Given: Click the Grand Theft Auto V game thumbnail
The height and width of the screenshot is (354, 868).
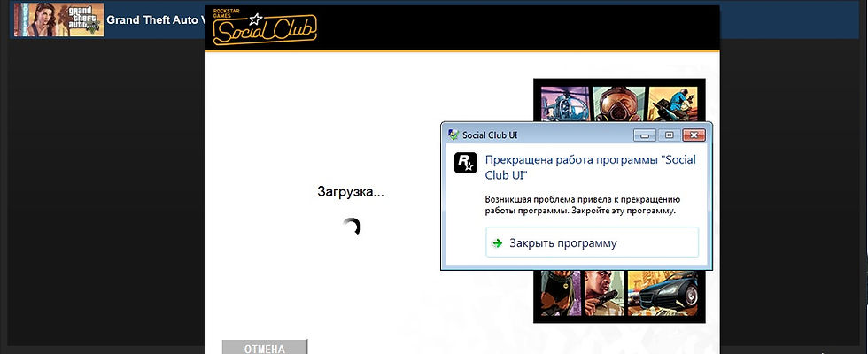Looking at the screenshot, I should [x=58, y=19].
